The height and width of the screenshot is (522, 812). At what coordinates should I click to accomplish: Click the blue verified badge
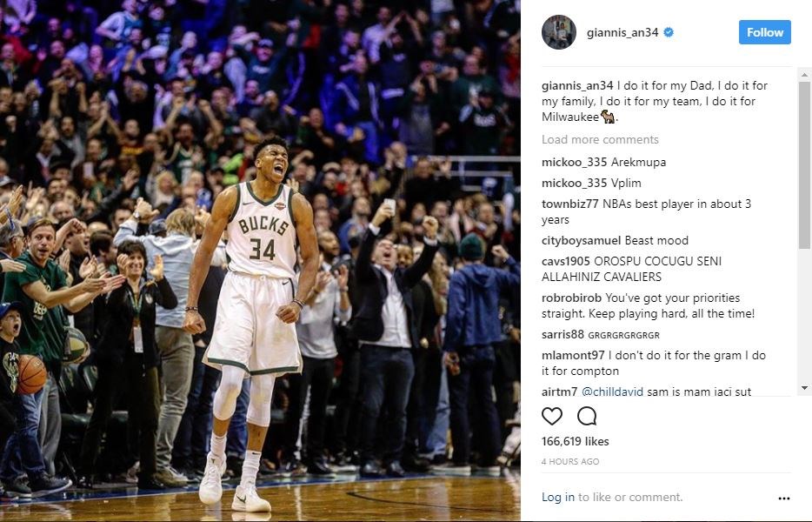pos(669,32)
